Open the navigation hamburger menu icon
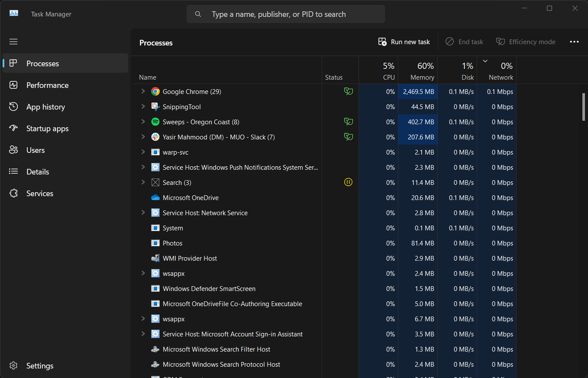Image resolution: width=588 pixels, height=378 pixels. [x=13, y=41]
